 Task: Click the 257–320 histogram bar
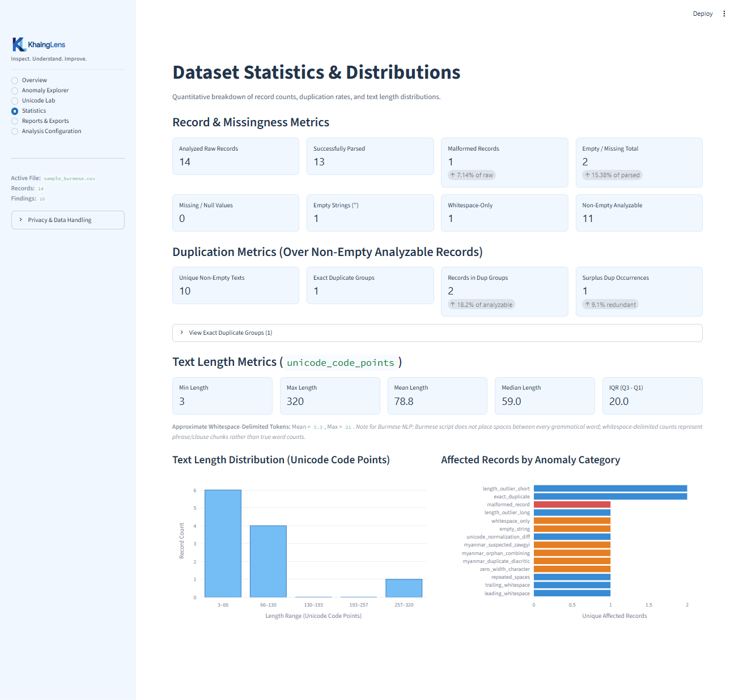pyautogui.click(x=404, y=588)
